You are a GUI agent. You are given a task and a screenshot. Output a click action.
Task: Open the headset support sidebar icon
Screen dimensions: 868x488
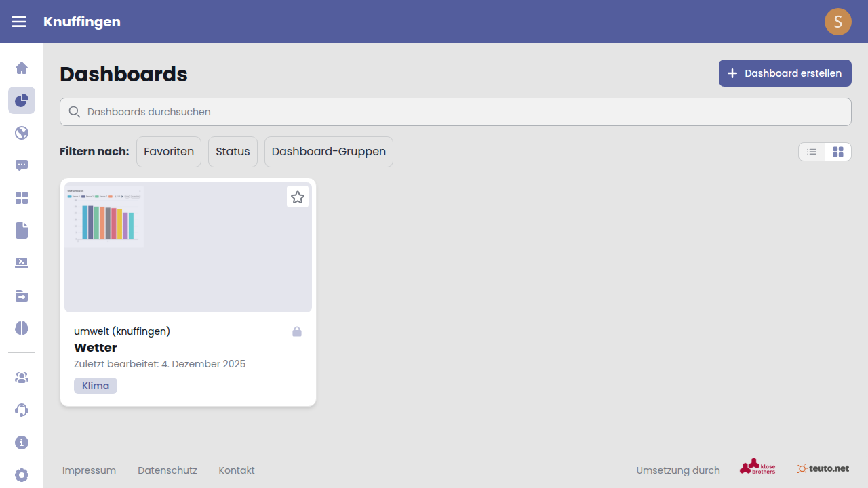22,410
